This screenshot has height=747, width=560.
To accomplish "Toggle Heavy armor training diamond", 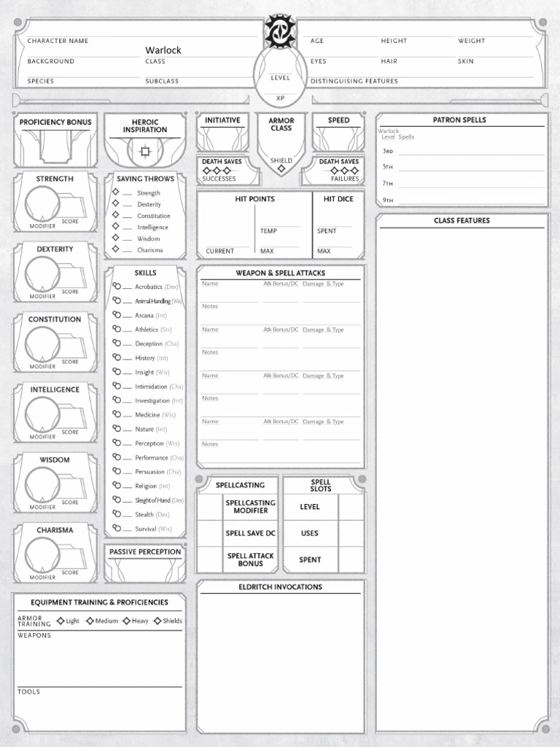I will [126, 621].
